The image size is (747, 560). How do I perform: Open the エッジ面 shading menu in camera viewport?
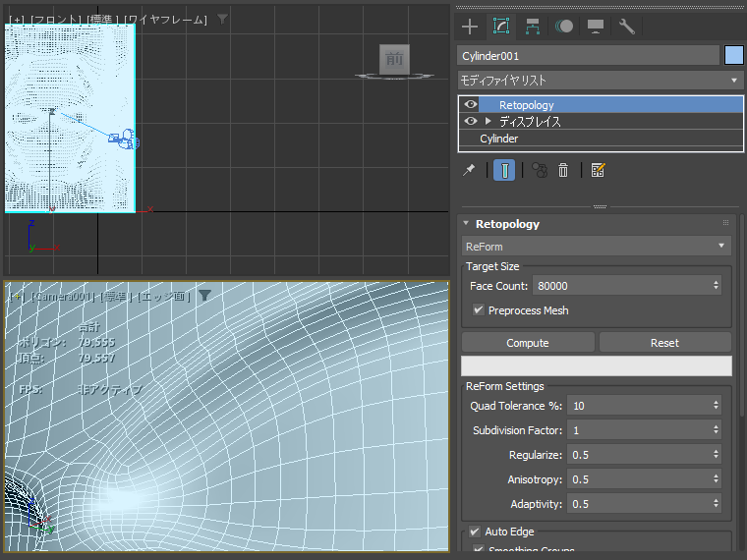pos(164,297)
